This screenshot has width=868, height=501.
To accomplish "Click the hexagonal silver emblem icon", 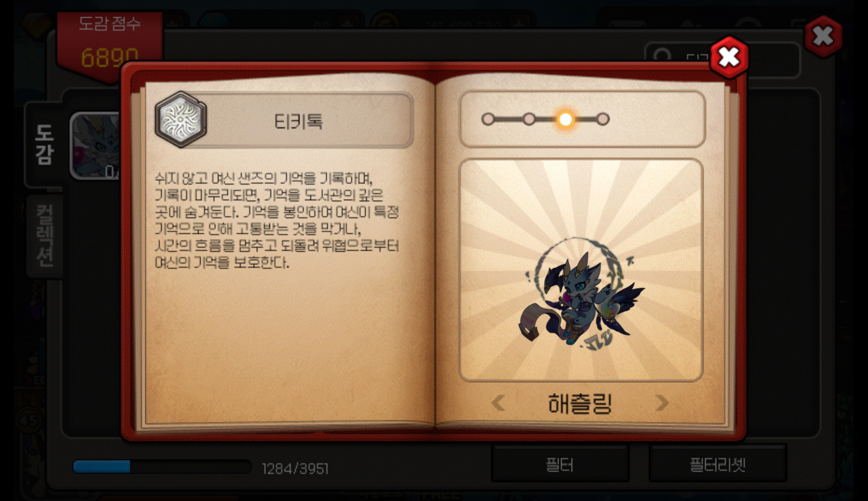I will 181,119.
